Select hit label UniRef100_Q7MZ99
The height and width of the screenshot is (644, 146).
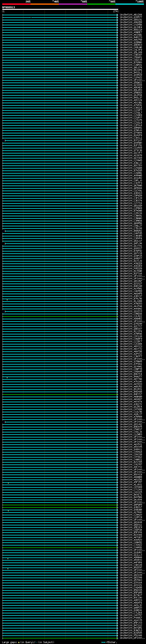(x=131, y=324)
